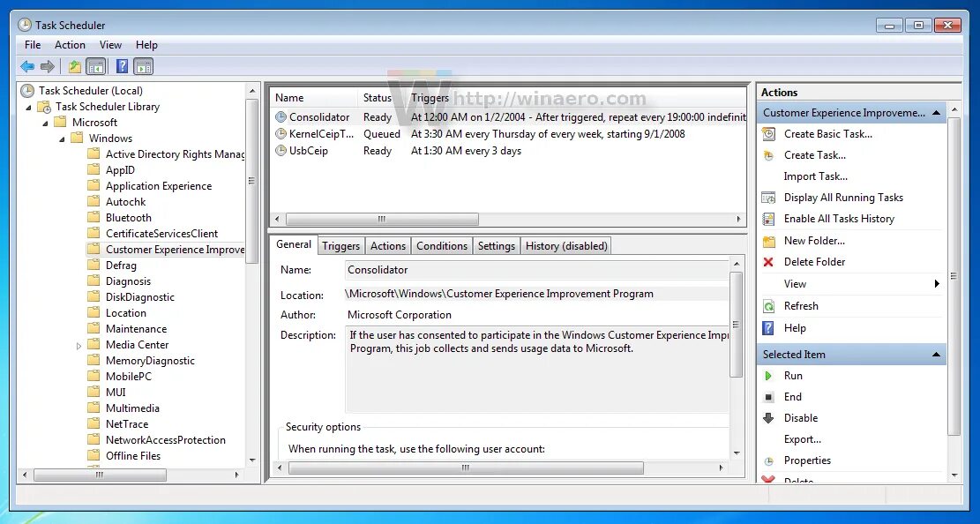Viewport: 980px width, 524px height.
Task: Click the Triggers column header
Action: tap(430, 98)
